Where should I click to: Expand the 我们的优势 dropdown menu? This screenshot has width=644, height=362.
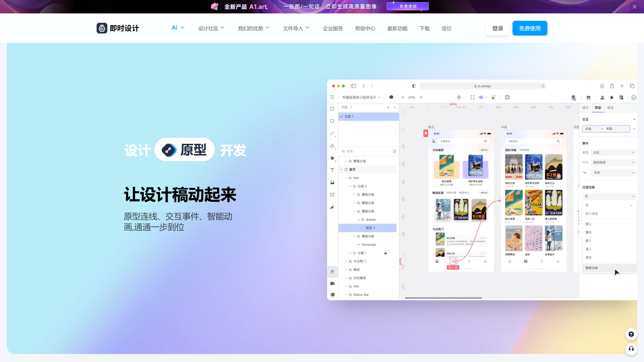coord(254,28)
